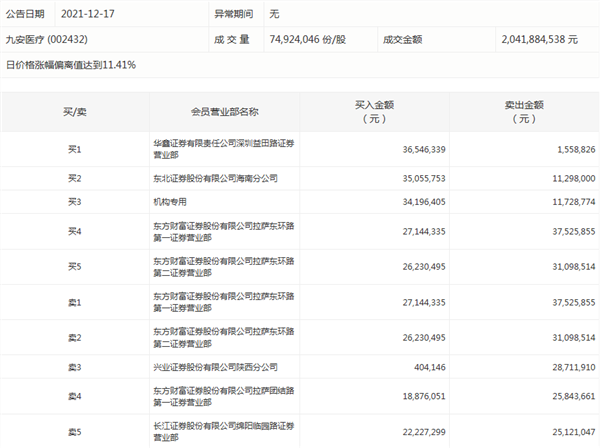Click 31,098,514 in the 卖2 row
The image size is (600, 448).
click(574, 338)
